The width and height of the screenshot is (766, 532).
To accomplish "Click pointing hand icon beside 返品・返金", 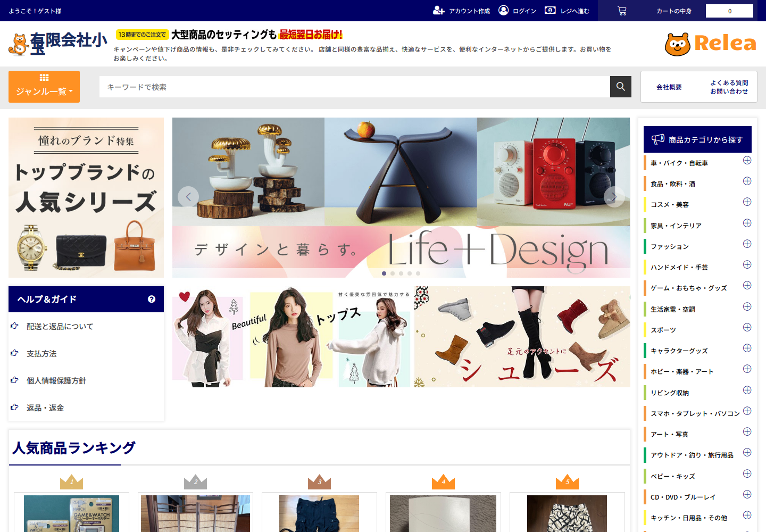I will click(14, 407).
